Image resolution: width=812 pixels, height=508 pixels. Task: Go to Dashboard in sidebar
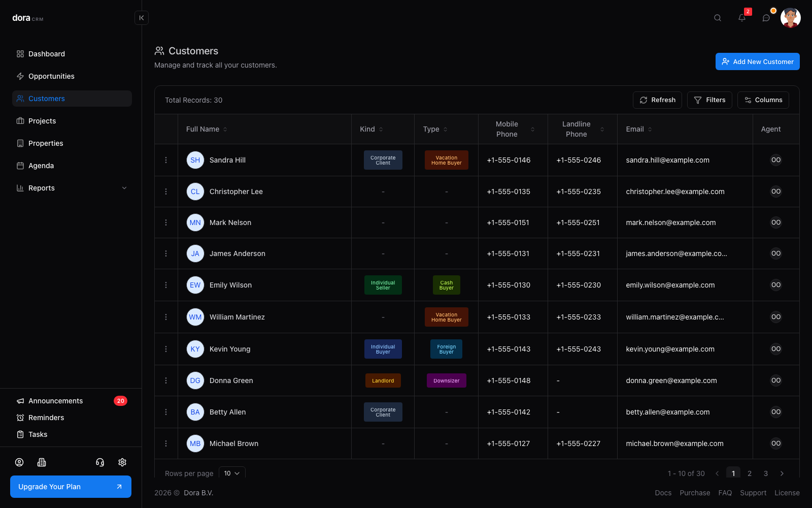coord(72,54)
